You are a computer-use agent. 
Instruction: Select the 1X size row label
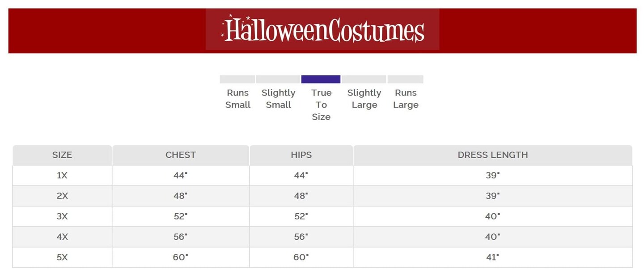(62, 176)
